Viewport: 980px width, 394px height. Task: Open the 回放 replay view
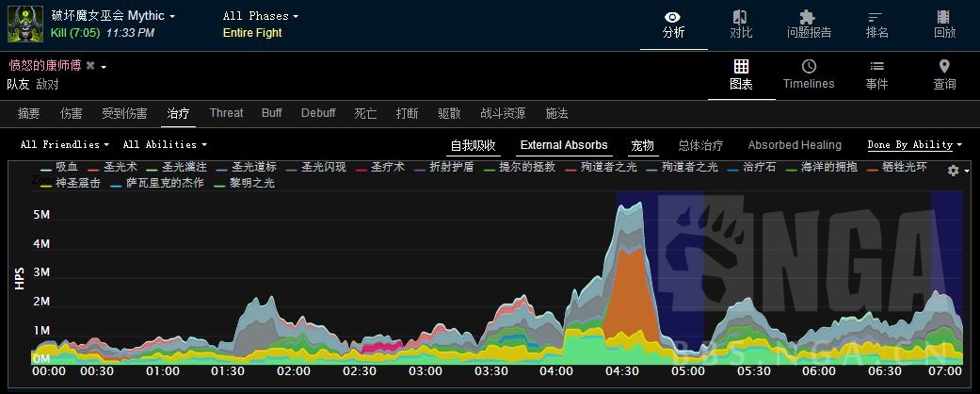tap(944, 25)
